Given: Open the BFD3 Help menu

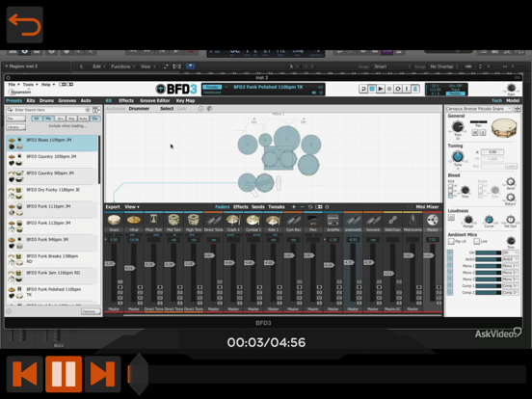Looking at the screenshot, I should click(x=47, y=84).
